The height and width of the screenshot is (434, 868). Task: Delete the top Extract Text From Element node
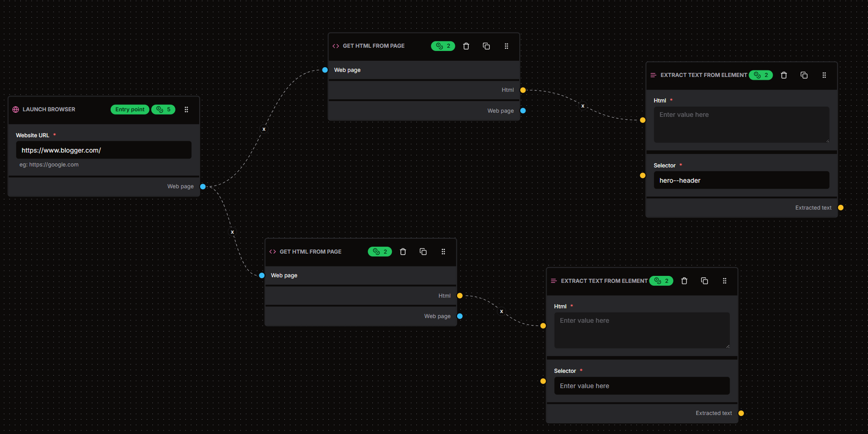pyautogui.click(x=784, y=75)
